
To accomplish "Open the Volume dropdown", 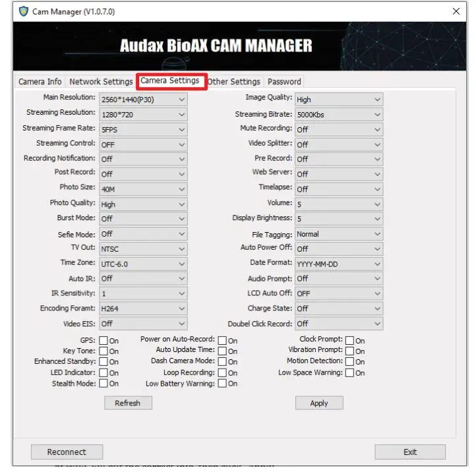I will 339,204.
